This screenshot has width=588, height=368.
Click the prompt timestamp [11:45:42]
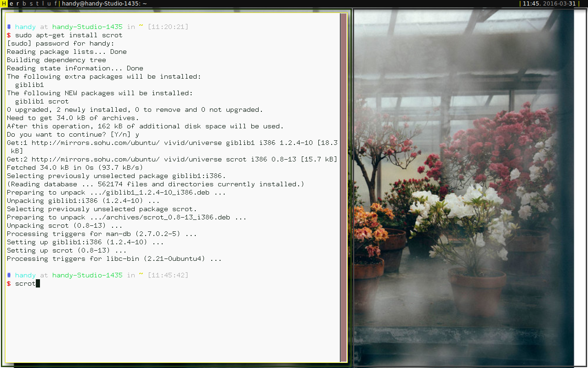click(168, 276)
